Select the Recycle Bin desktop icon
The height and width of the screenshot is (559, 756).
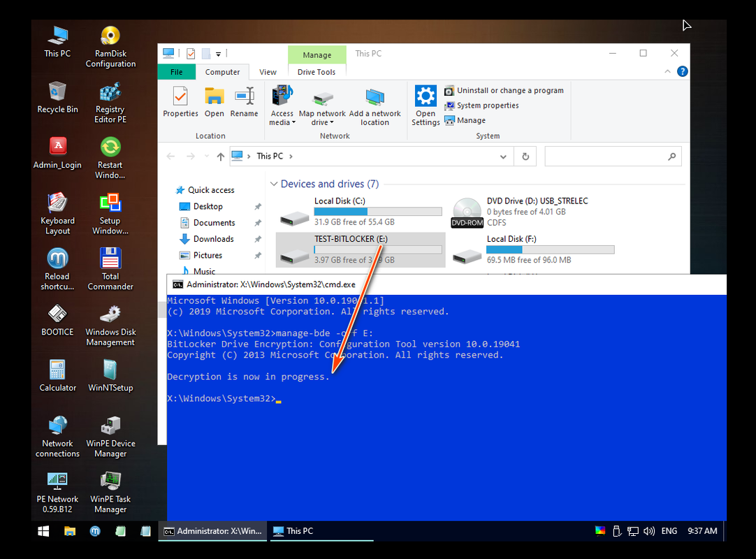click(57, 97)
